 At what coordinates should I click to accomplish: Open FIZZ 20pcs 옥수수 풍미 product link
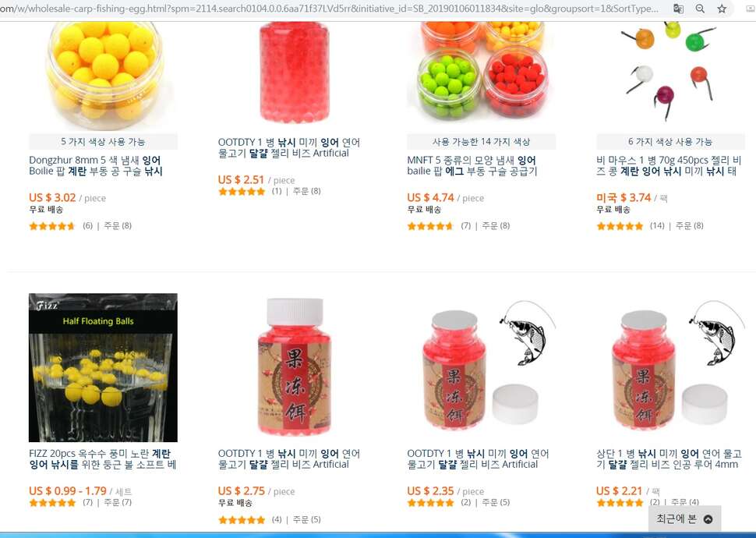point(103,459)
